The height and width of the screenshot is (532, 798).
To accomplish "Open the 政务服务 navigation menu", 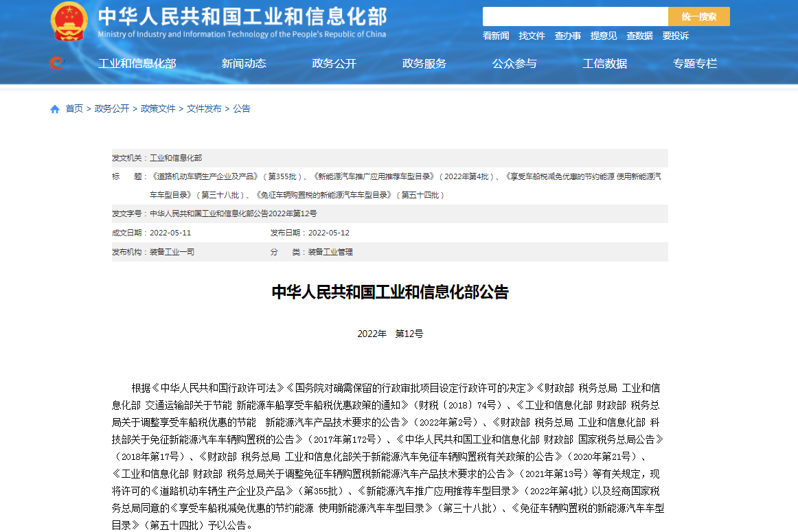I will pyautogui.click(x=424, y=63).
